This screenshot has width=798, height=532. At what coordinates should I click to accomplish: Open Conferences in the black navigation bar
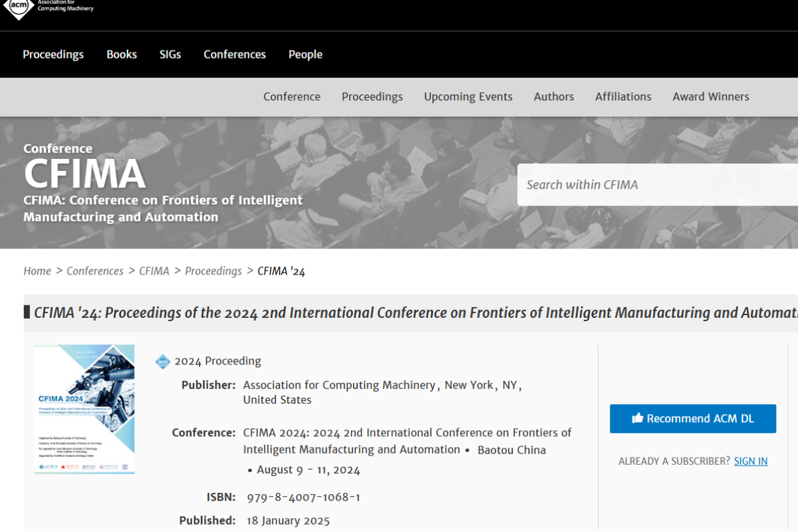[x=235, y=55]
